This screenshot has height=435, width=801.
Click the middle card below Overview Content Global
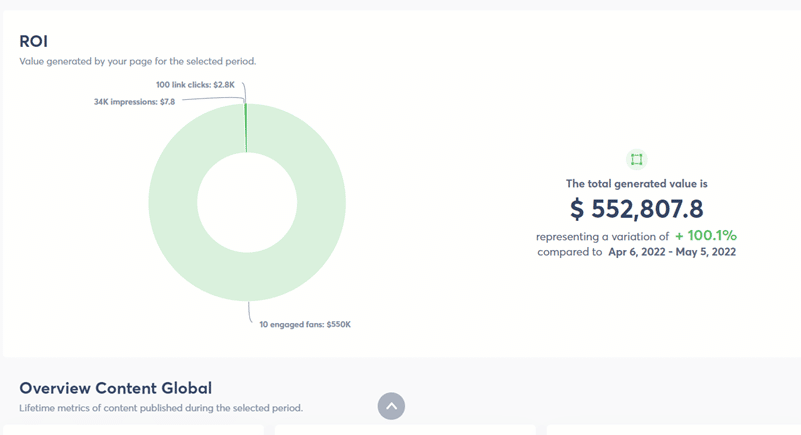404,430
